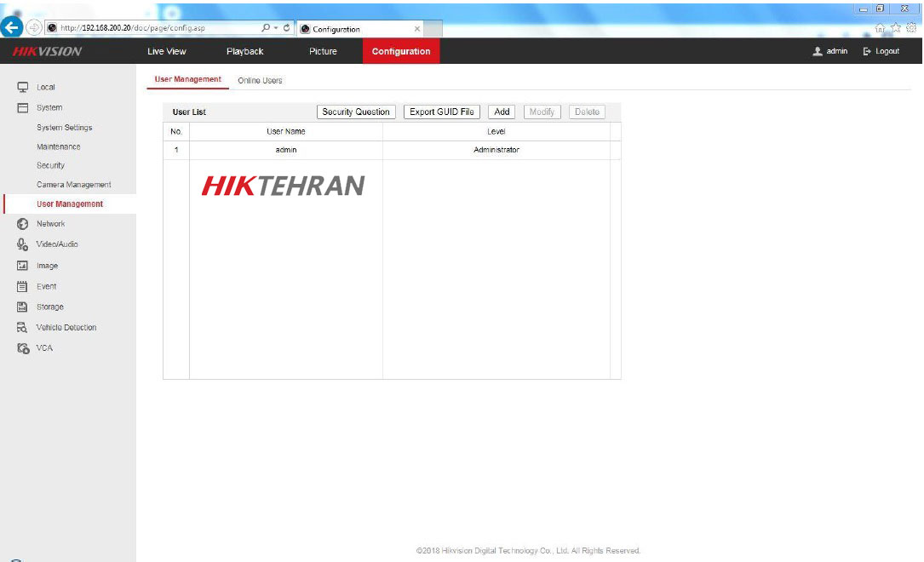Screen dimensions: 924x562
Task: Expand the Event section
Action: tap(46, 286)
